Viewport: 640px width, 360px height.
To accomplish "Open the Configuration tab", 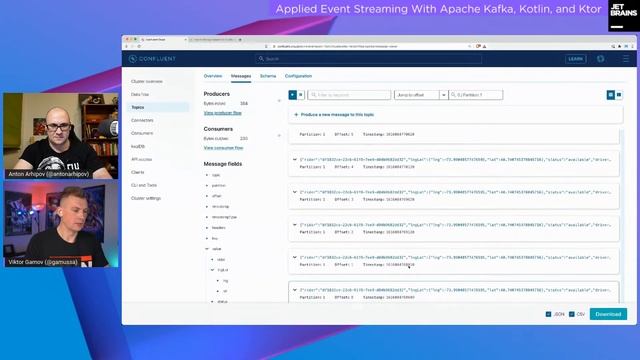I will (298, 76).
